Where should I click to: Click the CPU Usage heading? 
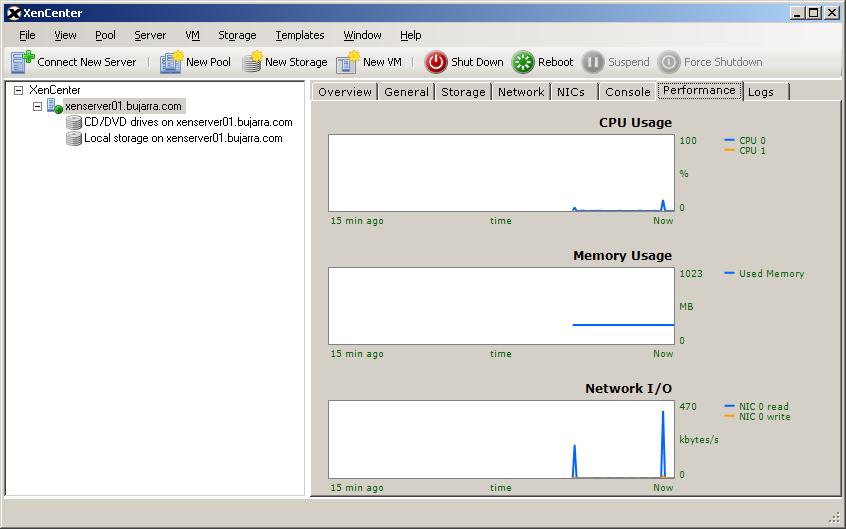coord(636,123)
